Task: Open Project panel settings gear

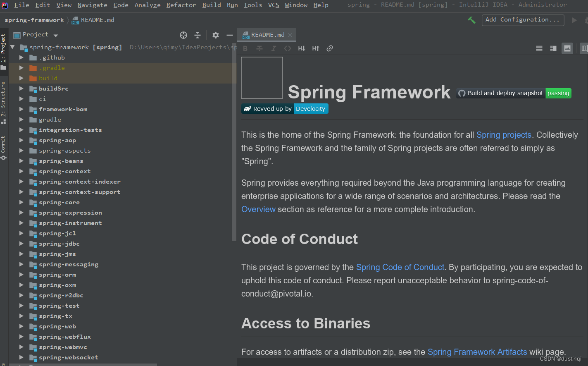Action: click(x=216, y=35)
